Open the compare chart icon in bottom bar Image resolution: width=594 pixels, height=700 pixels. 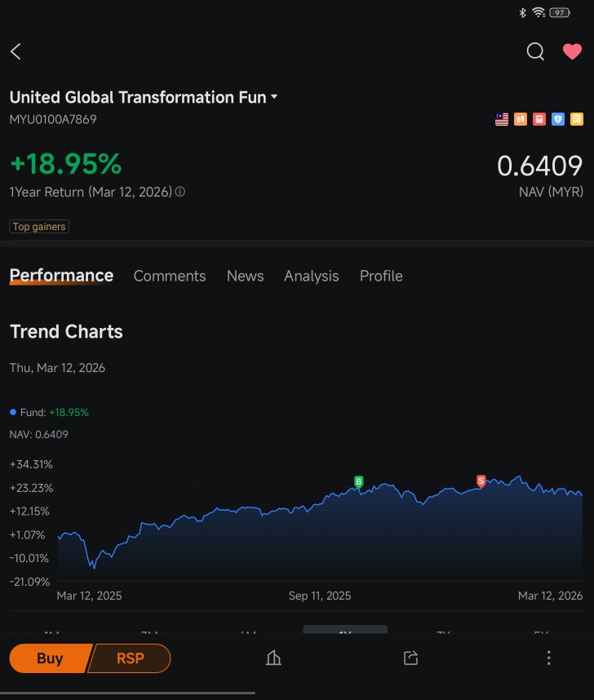point(273,658)
